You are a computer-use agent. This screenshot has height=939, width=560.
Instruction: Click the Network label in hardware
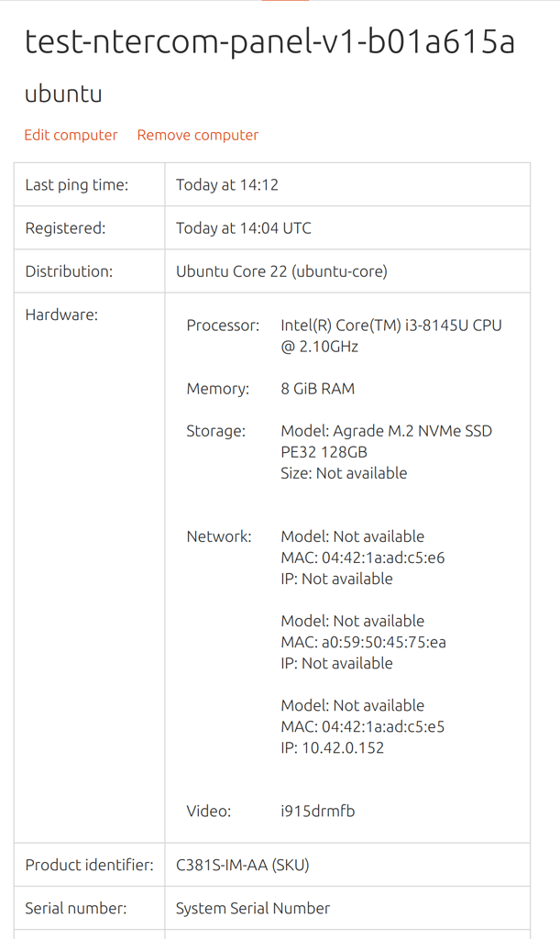(218, 536)
